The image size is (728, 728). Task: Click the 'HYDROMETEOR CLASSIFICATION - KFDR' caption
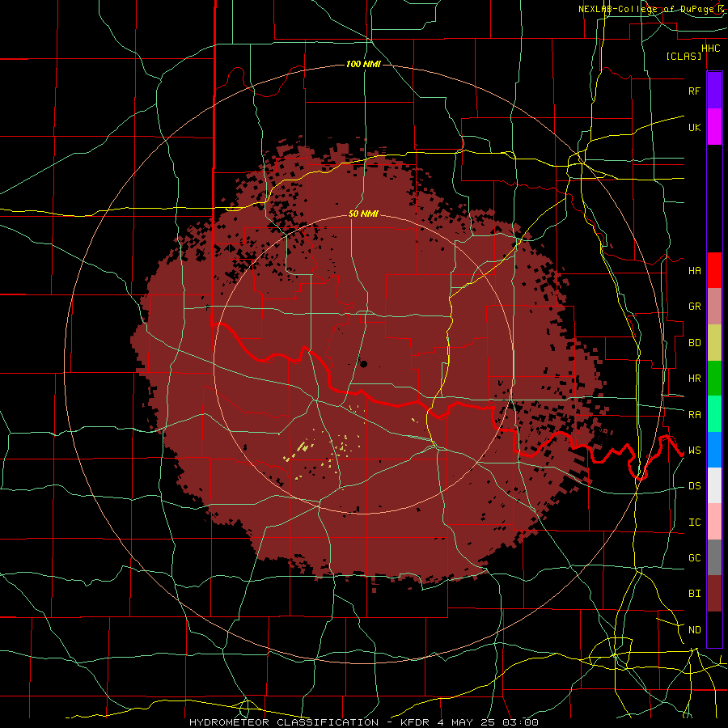coord(311,722)
